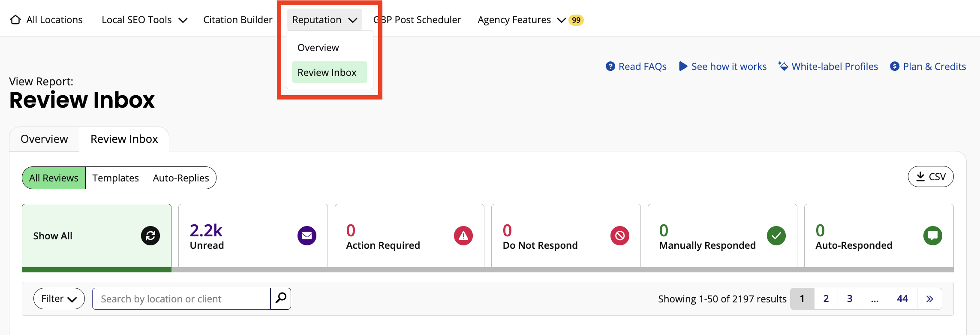This screenshot has height=335, width=980.
Task: Click the home icon beside All Locations
Action: tap(15, 20)
